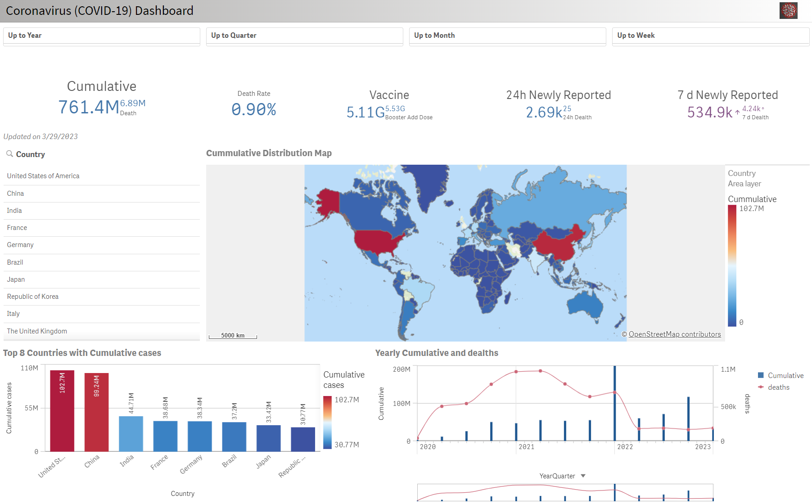Select China in the Country list

102,193
